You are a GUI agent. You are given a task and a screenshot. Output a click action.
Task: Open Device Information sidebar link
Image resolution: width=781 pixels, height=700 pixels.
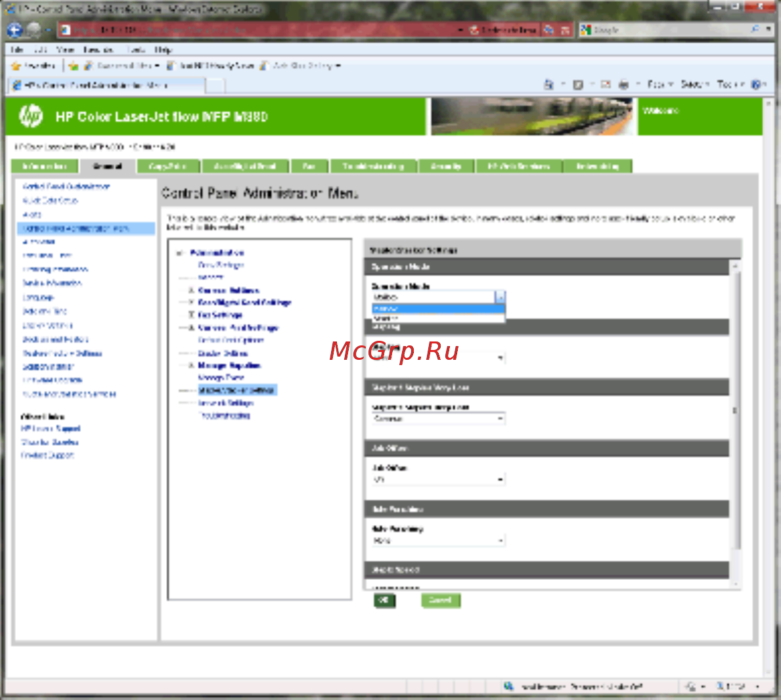coord(53,283)
